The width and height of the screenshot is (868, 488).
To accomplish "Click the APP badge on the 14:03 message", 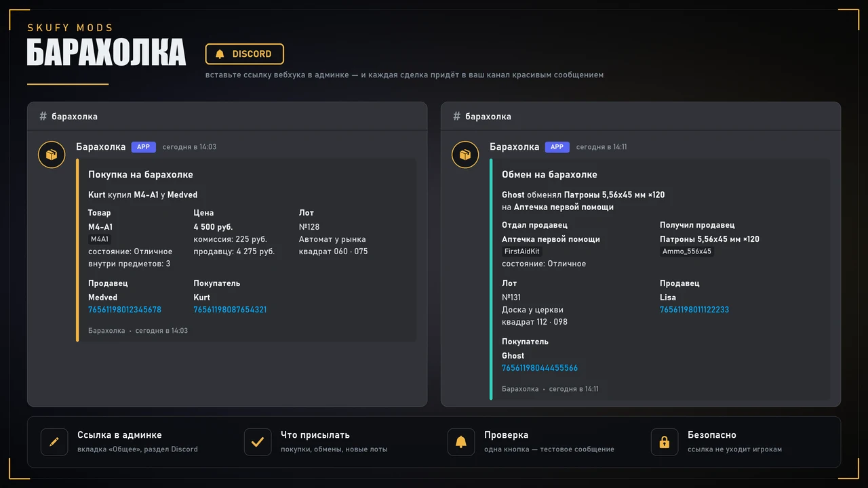I will pyautogui.click(x=144, y=147).
